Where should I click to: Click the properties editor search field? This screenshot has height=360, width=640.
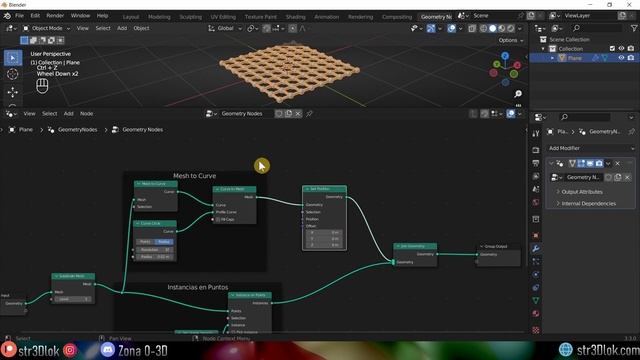click(x=585, y=117)
